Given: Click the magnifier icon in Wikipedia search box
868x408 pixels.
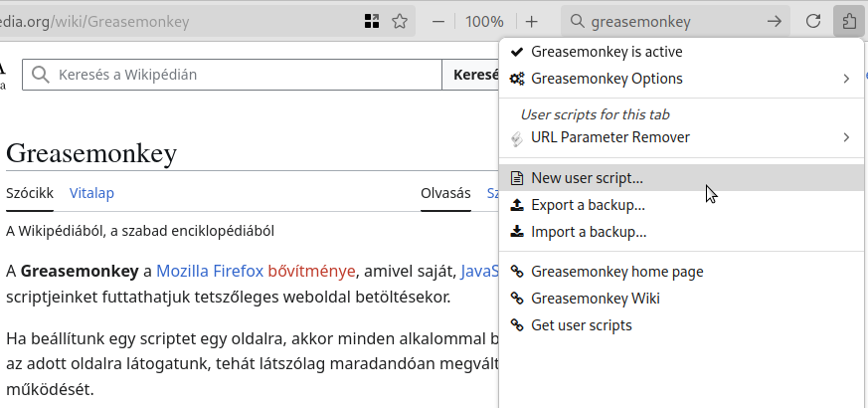Looking at the screenshot, I should point(41,75).
